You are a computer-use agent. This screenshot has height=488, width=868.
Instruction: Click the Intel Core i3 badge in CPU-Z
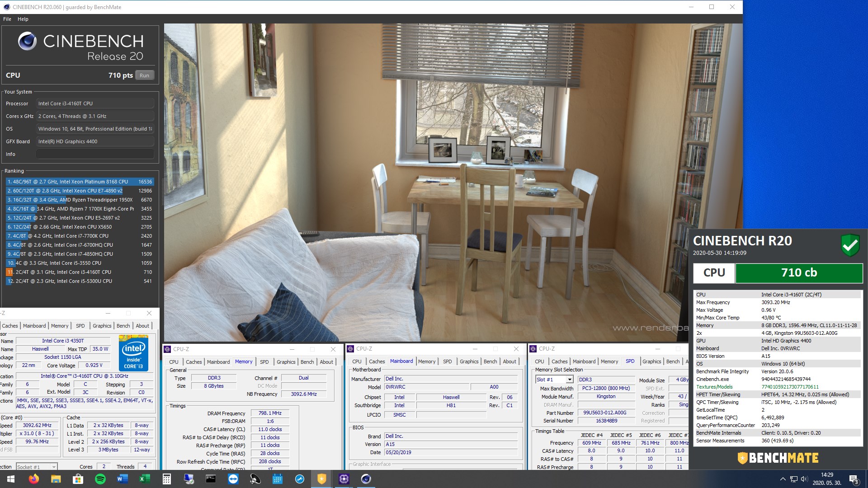point(133,353)
